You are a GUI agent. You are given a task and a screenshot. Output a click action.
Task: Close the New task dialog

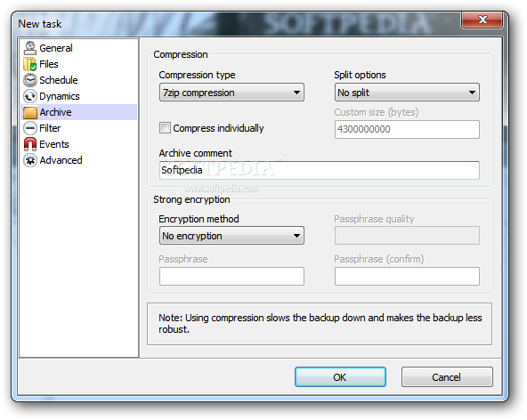tap(482, 20)
